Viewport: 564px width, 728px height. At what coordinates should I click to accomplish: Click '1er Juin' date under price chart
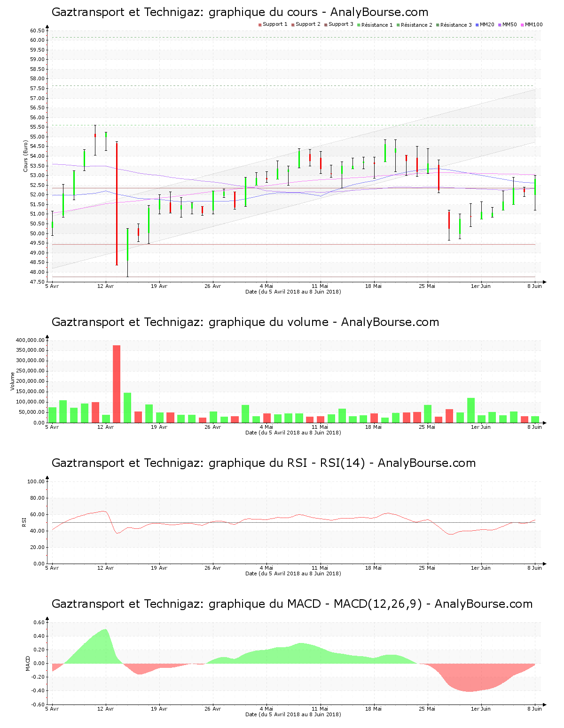coord(481,286)
